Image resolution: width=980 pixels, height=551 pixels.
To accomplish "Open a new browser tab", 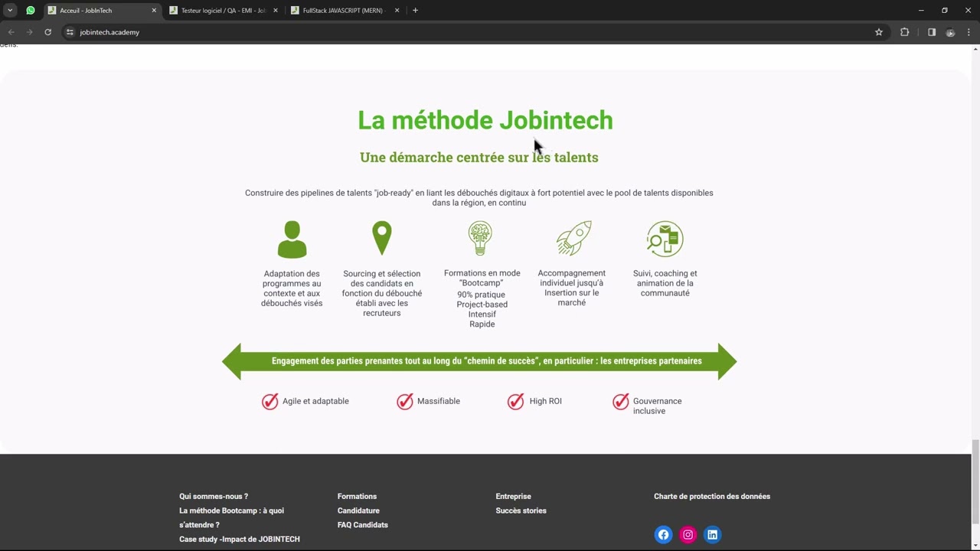I will (x=415, y=11).
